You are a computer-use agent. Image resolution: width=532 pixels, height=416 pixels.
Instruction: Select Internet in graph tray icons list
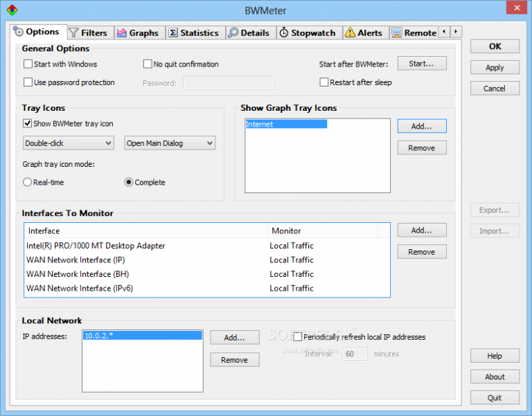(x=286, y=124)
